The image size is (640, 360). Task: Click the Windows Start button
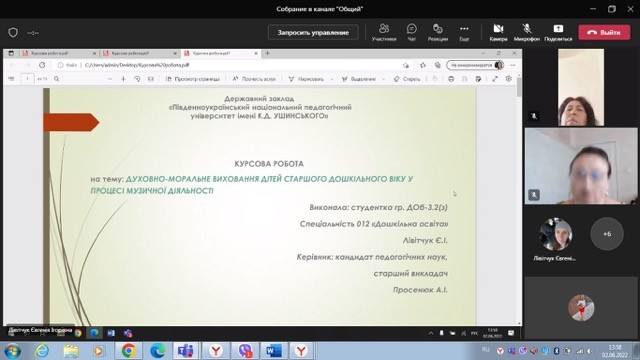[x=12, y=351]
